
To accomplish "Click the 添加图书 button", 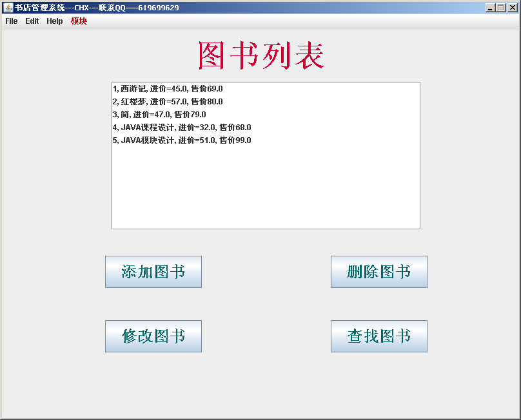I will (153, 272).
